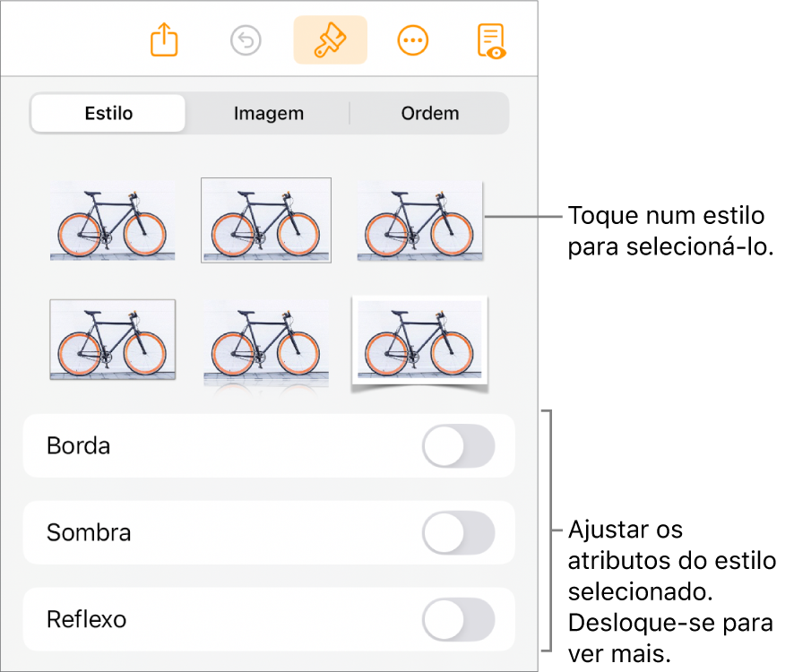Image resolution: width=794 pixels, height=672 pixels.
Task: Open the Imagem tab
Action: click(268, 114)
